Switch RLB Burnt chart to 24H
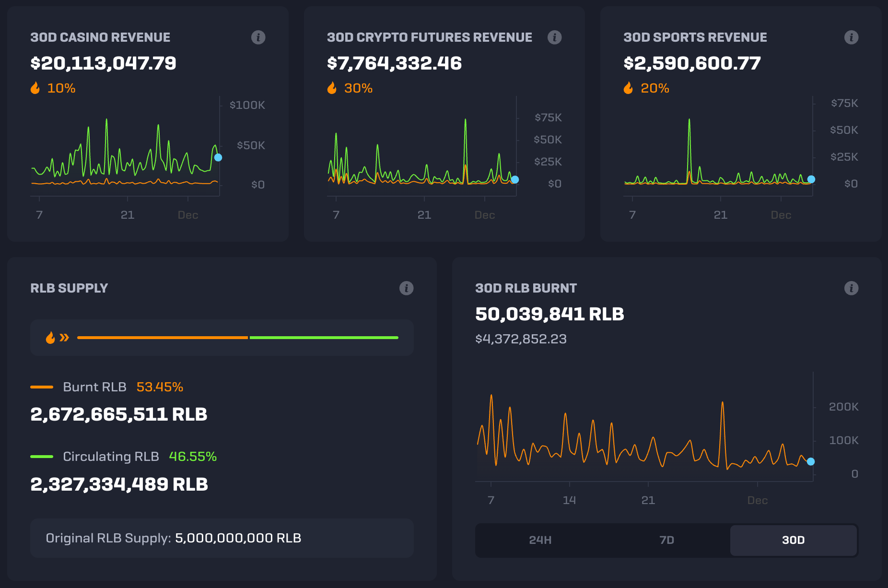This screenshot has width=888, height=588. 540,540
